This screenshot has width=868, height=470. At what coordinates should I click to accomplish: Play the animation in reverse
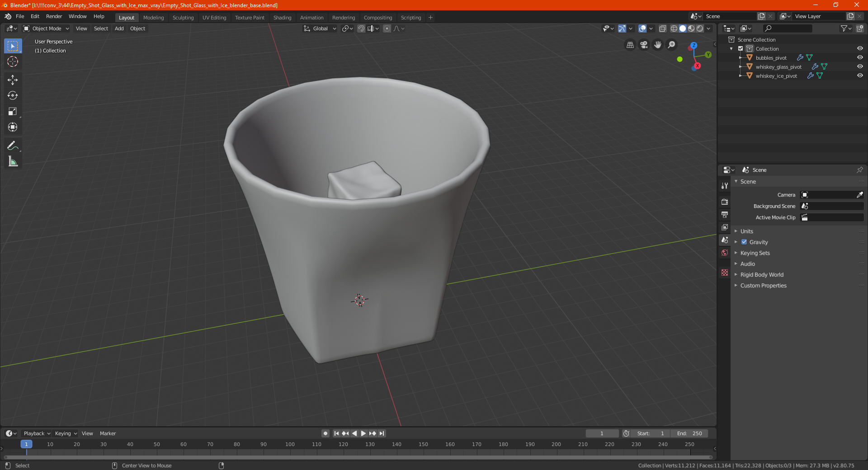click(x=354, y=433)
